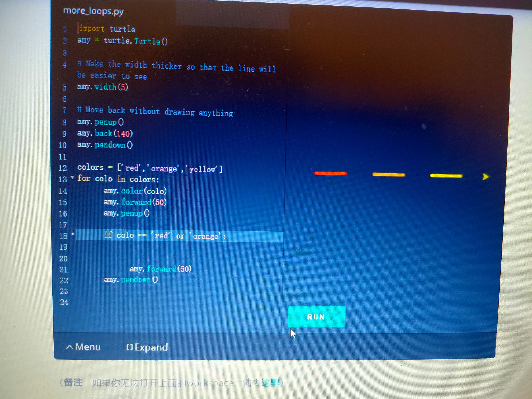Click the yellow turtle arrow on canvas

point(486,177)
